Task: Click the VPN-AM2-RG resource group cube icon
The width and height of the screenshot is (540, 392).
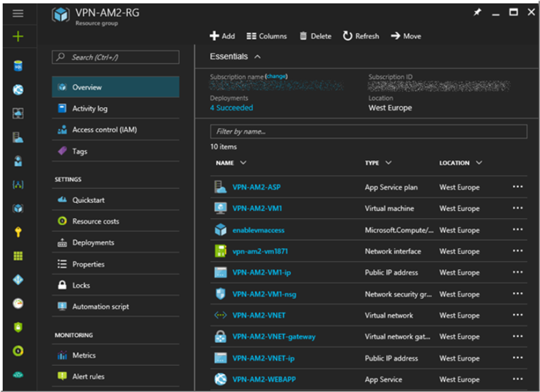Action: pyautogui.click(x=61, y=15)
